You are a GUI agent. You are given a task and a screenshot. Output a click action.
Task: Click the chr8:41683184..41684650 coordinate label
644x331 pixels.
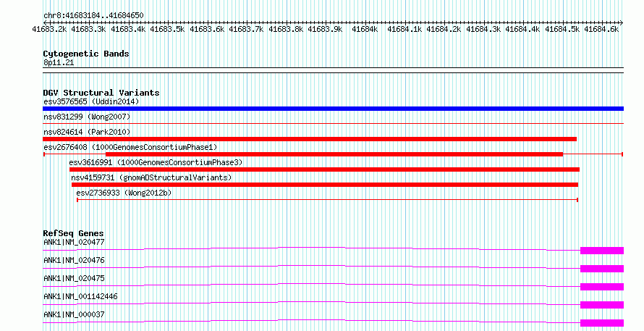(93, 16)
